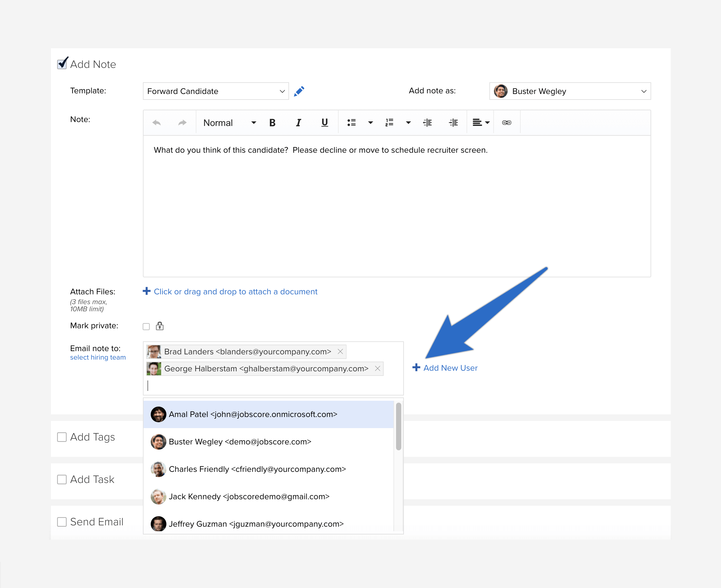Image resolution: width=721 pixels, height=588 pixels.
Task: Select Buster Wegley from the suggestions list
Action: [x=268, y=442]
